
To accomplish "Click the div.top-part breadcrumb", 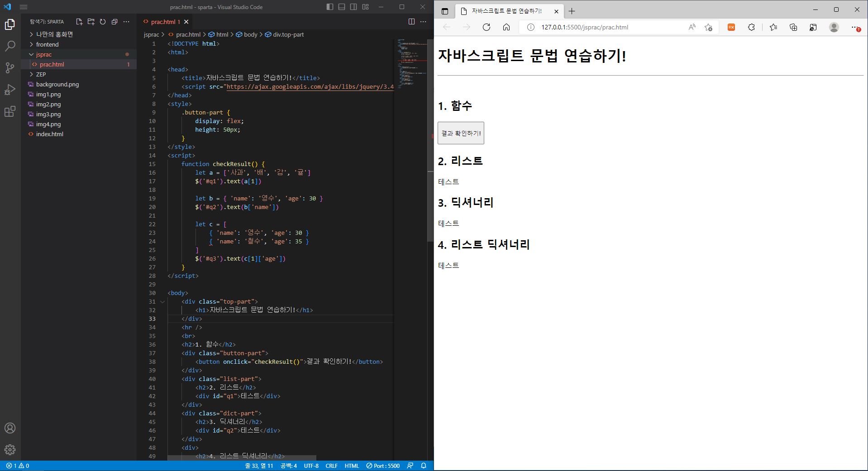I will (284, 34).
